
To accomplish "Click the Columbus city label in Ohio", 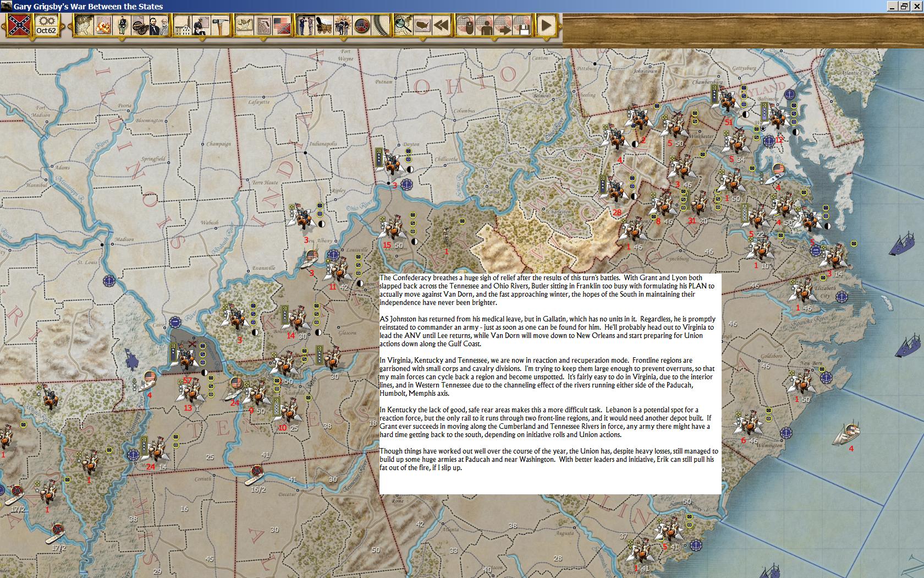I will (464, 111).
